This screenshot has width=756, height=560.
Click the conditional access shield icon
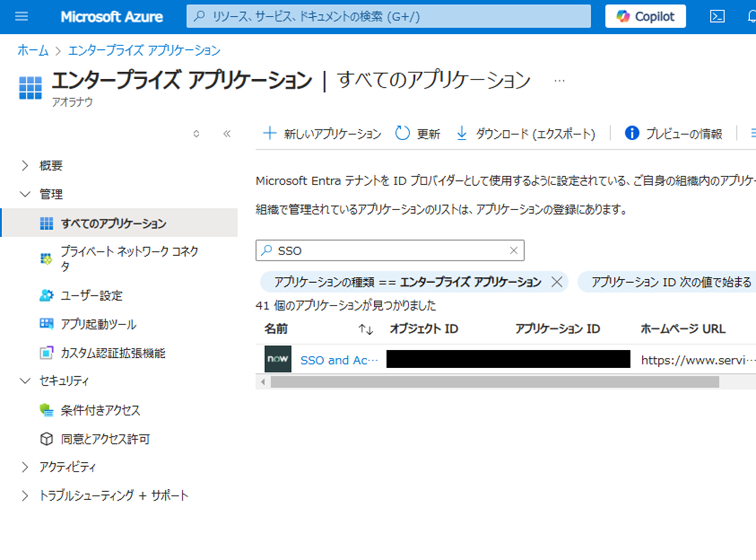(46, 410)
